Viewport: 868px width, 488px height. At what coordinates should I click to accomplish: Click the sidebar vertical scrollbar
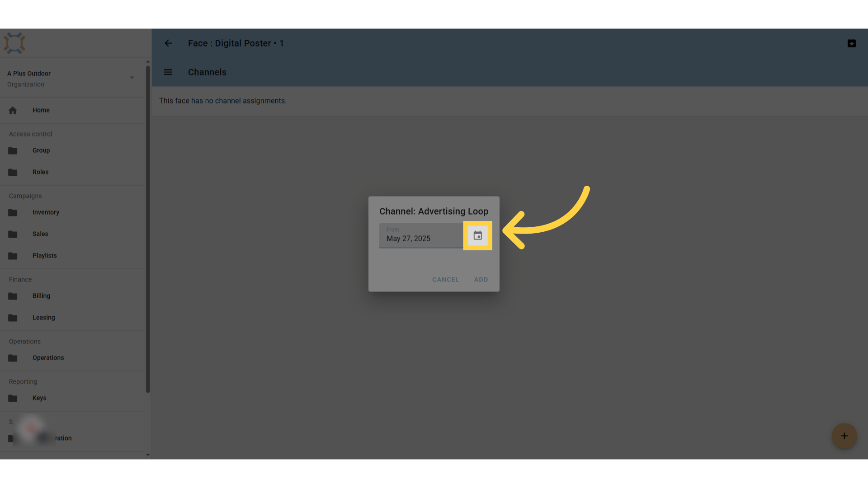pos(148,230)
